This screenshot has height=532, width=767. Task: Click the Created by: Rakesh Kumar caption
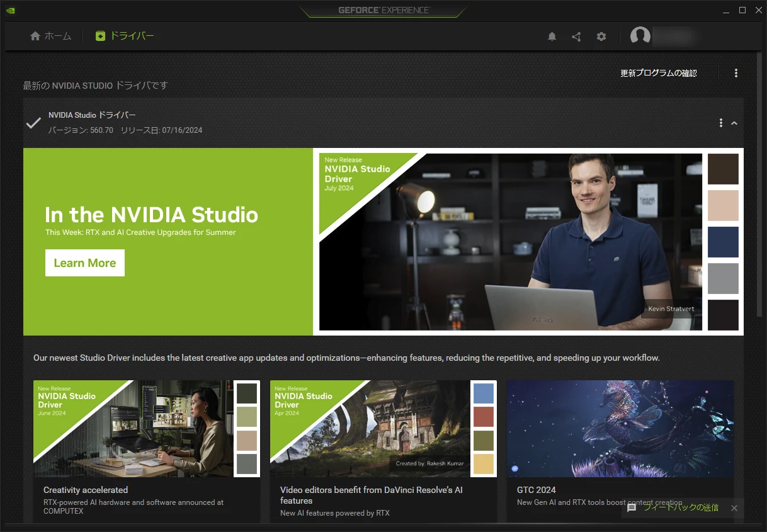(430, 463)
